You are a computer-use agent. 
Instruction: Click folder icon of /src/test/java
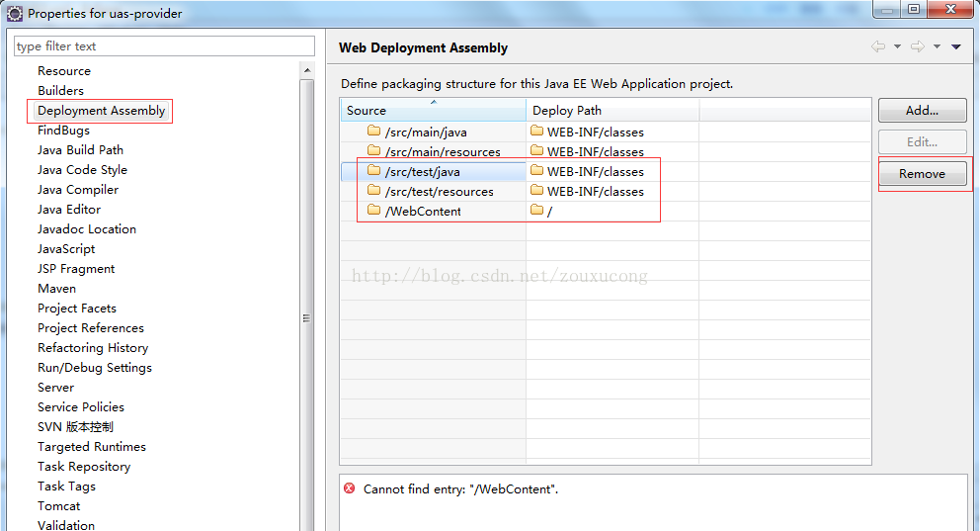[373, 170]
